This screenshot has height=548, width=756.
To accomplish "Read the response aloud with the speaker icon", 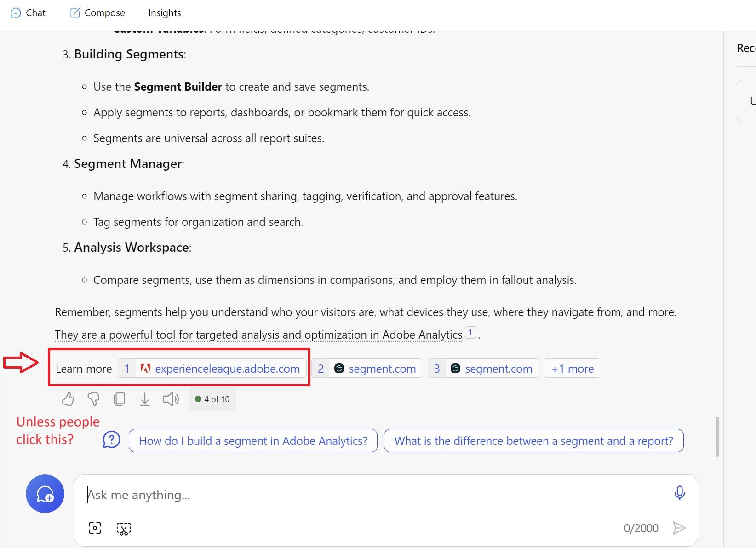I will [x=171, y=399].
